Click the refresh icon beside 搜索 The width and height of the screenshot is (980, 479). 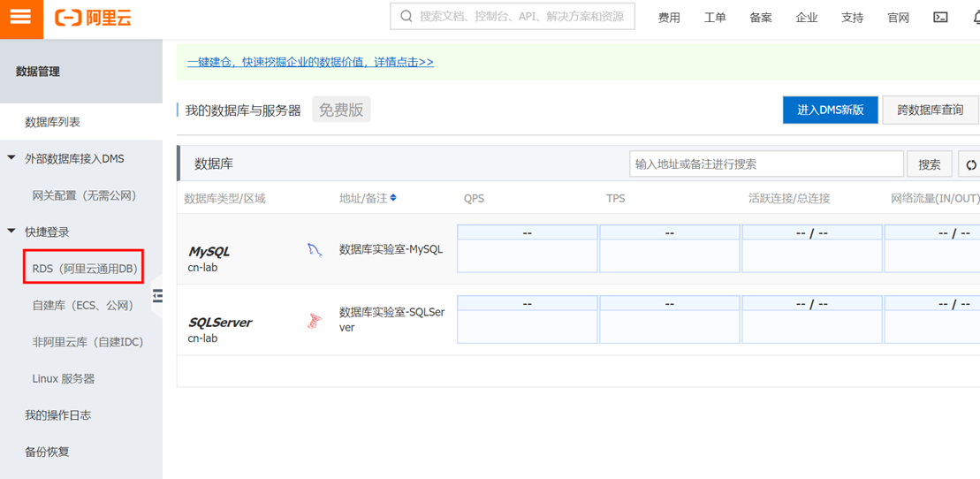(x=970, y=164)
